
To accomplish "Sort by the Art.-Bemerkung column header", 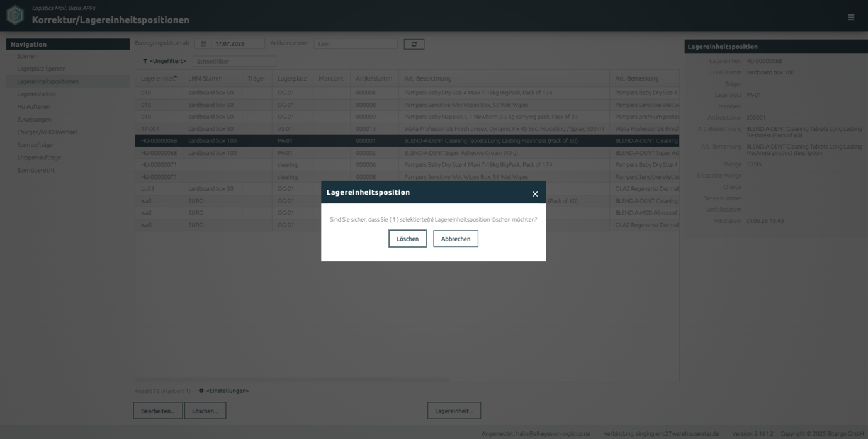I will point(644,78).
